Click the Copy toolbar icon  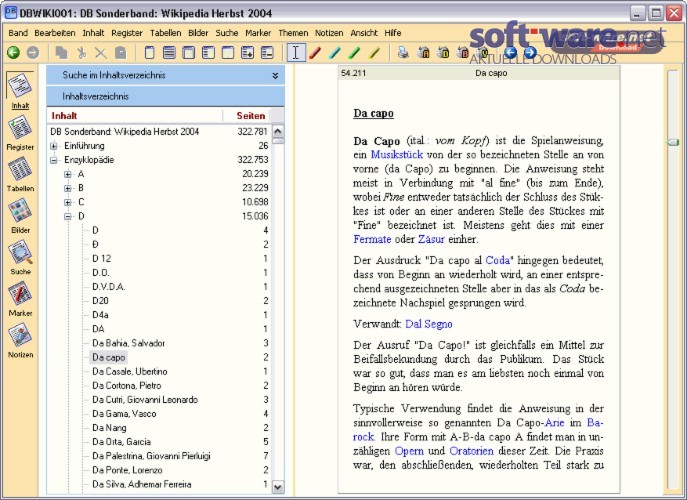[61, 53]
